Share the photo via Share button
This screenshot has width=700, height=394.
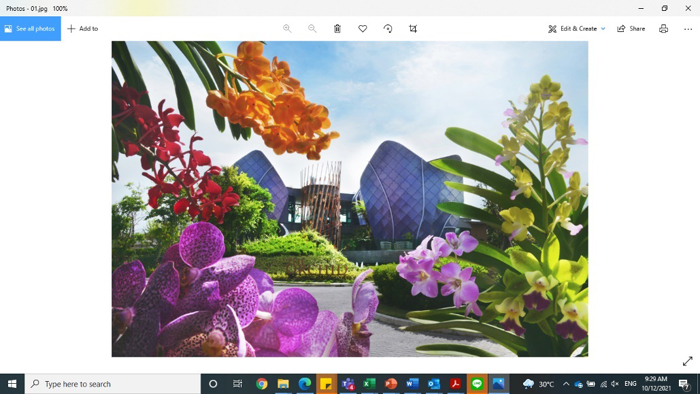[631, 29]
